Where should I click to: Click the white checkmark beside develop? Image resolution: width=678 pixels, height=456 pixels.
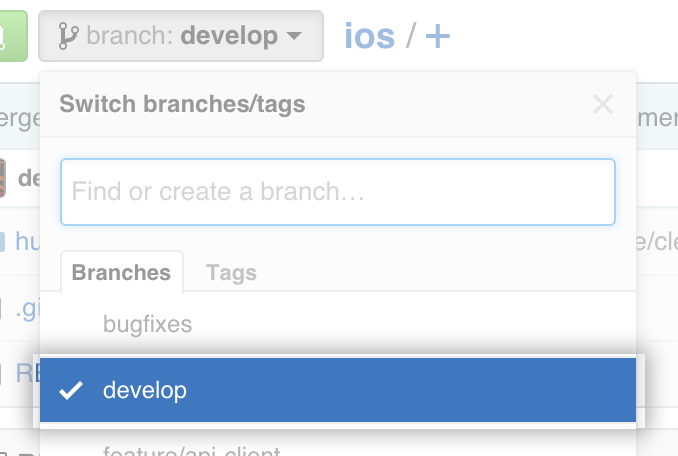[x=71, y=390]
